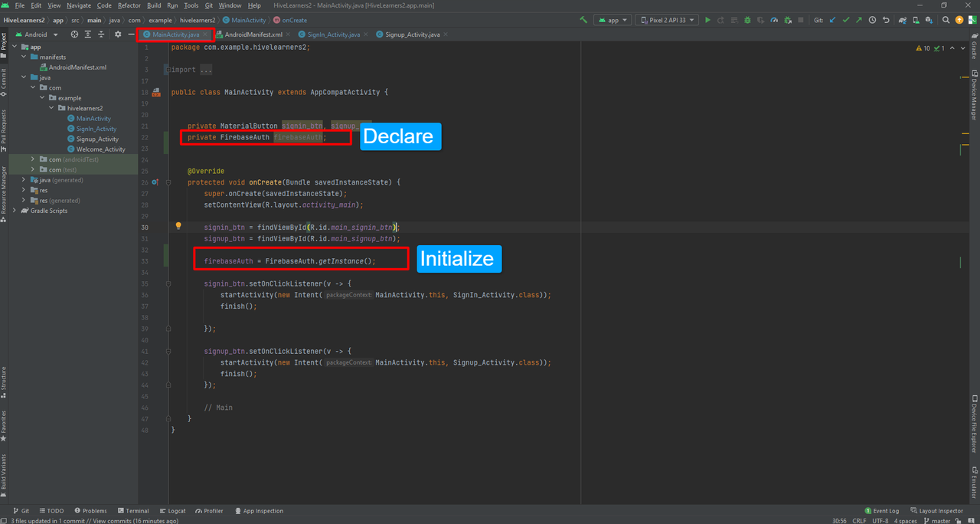Open SDK Manager toolbar icon
This screenshot has height=524, width=980.
[x=929, y=20]
